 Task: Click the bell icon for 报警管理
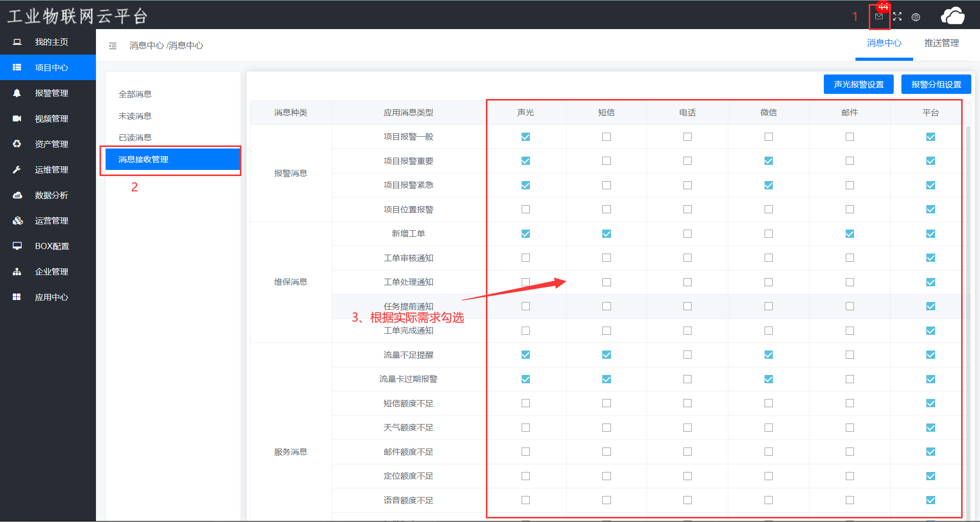tap(17, 93)
